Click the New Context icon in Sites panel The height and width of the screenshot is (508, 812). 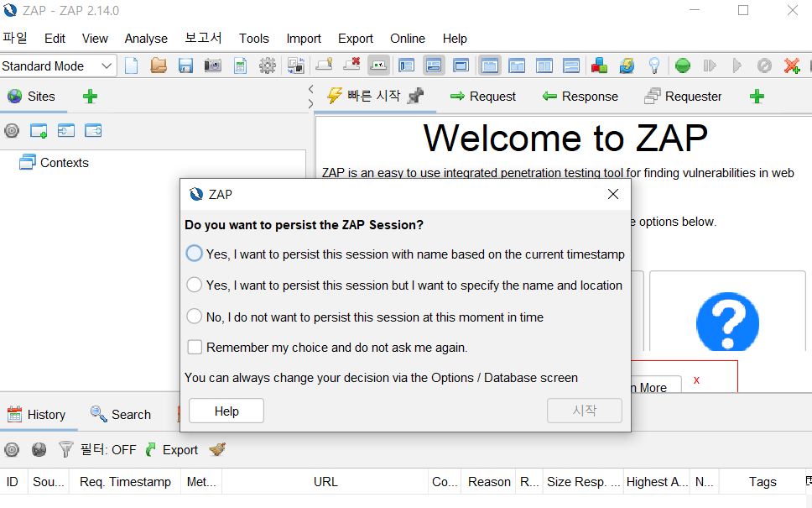tap(39, 131)
